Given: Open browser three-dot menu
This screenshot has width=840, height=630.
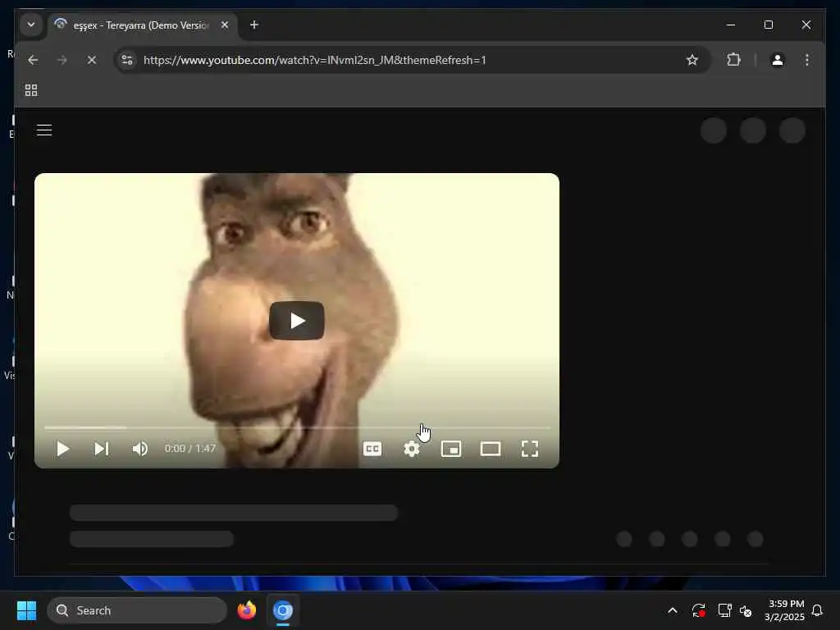Looking at the screenshot, I should pos(807,60).
